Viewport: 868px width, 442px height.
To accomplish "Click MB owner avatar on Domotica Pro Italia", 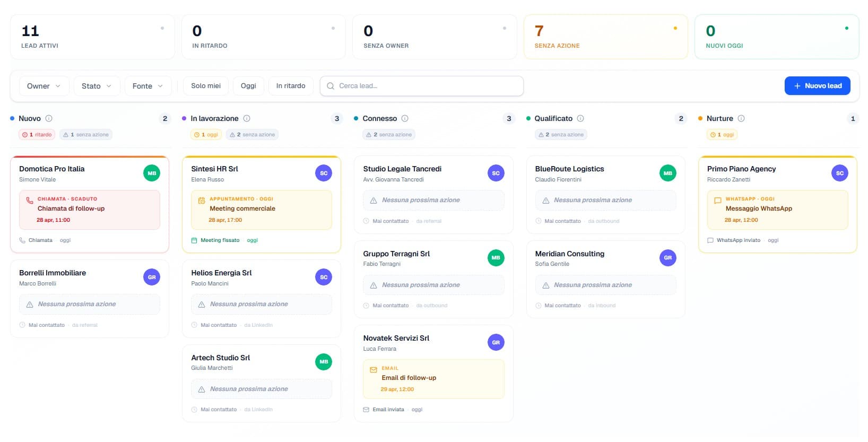I will pyautogui.click(x=152, y=173).
